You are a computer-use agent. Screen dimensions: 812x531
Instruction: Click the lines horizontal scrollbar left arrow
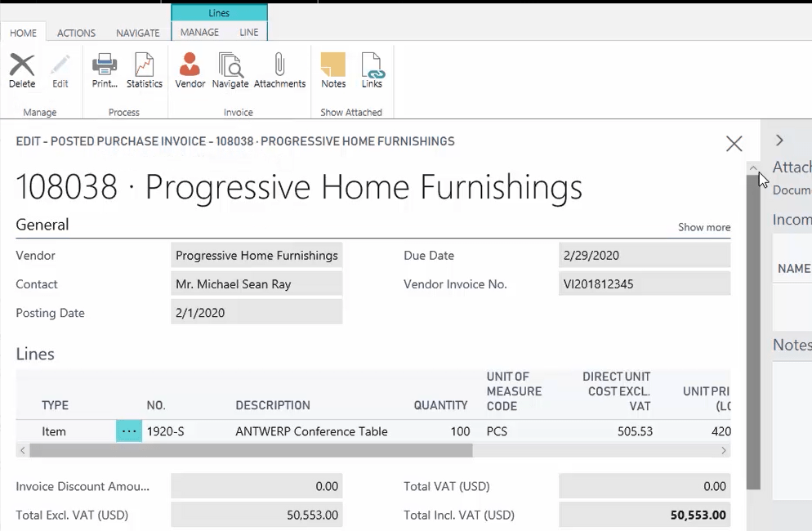click(22, 451)
